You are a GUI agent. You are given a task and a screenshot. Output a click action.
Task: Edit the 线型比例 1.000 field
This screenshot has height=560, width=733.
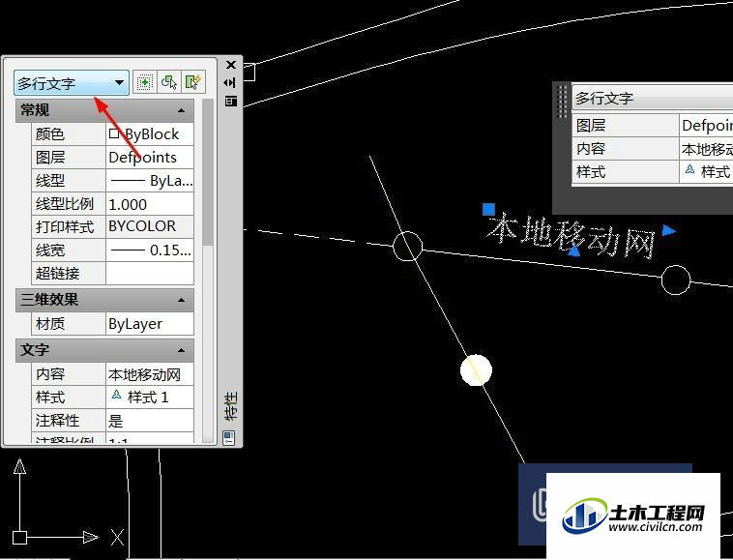(150, 204)
